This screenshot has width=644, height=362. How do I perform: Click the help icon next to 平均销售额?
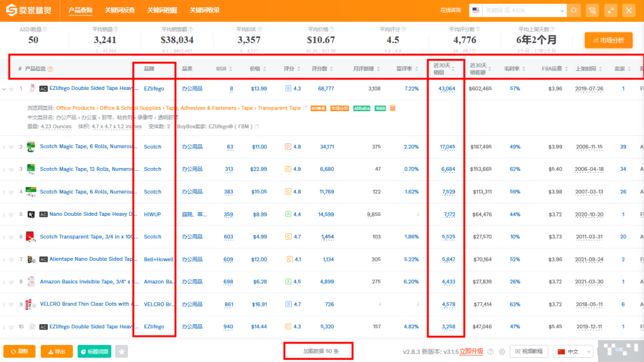point(190,29)
